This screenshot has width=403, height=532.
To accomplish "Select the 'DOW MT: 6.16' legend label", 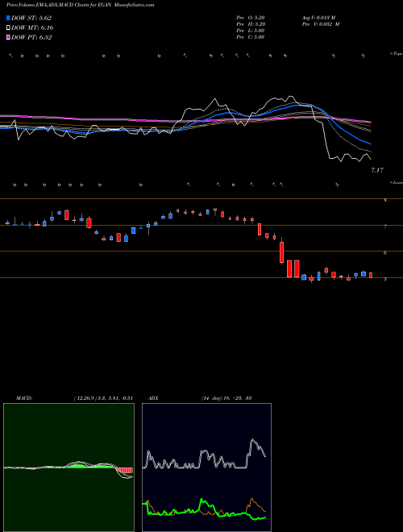I will tap(32, 28).
